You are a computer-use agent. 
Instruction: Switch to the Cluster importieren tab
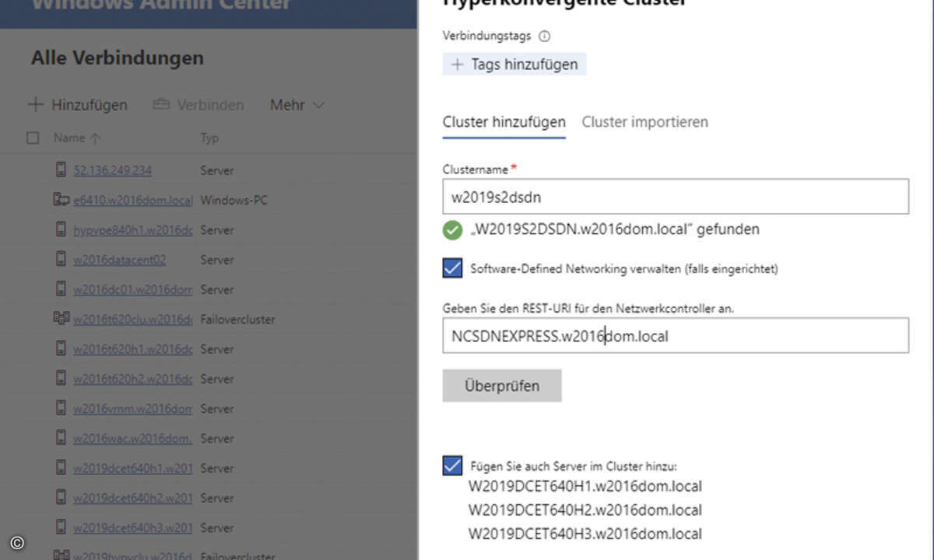[x=645, y=122]
